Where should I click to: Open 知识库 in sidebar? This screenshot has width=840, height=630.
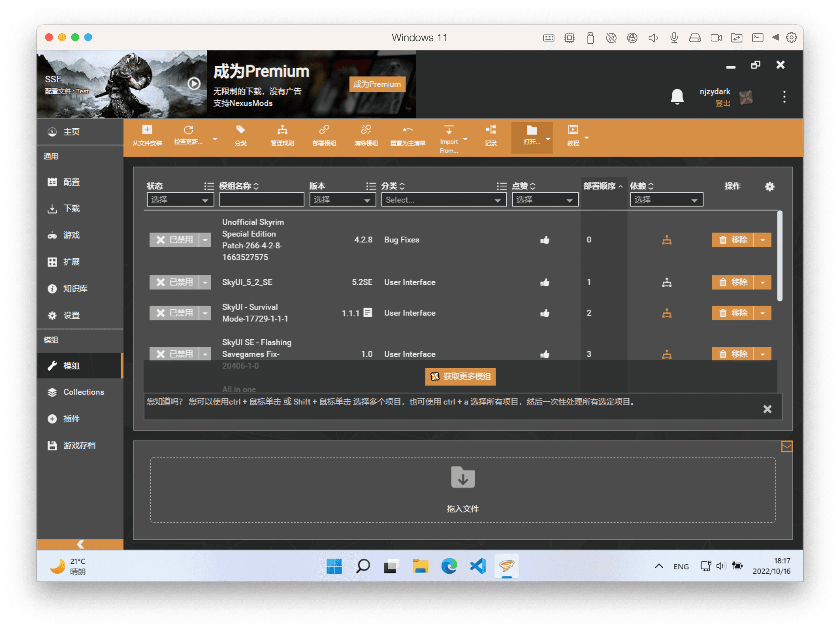[x=80, y=289]
